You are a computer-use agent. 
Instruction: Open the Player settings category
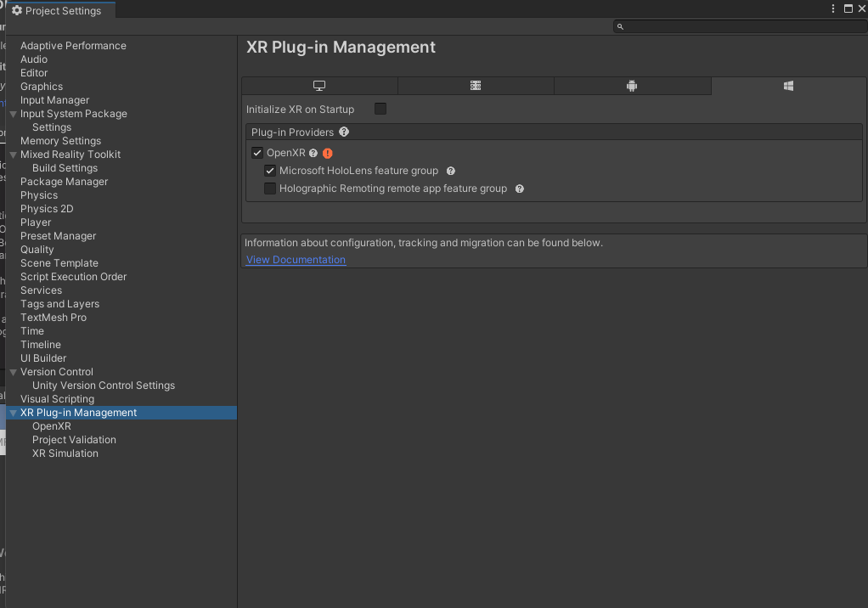(x=36, y=222)
